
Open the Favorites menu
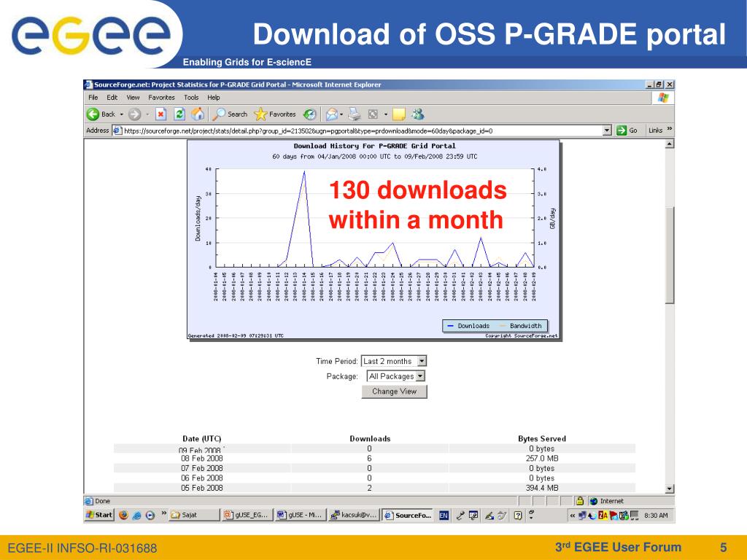161,98
